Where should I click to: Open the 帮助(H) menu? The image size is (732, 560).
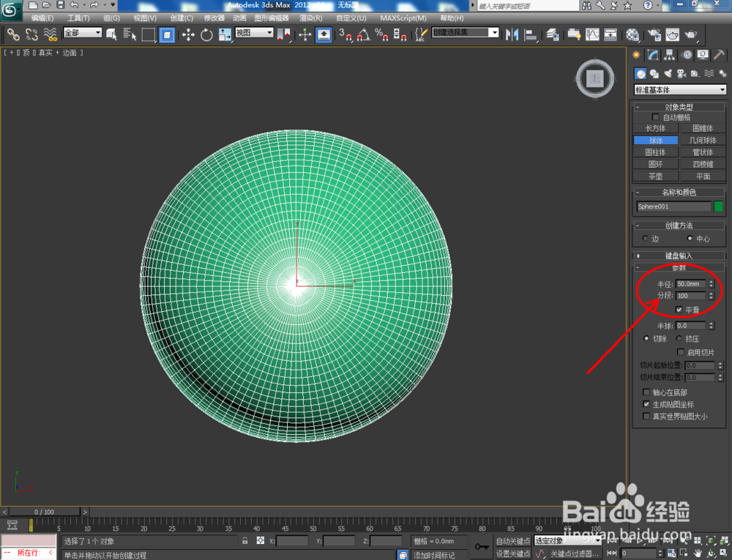click(x=452, y=18)
